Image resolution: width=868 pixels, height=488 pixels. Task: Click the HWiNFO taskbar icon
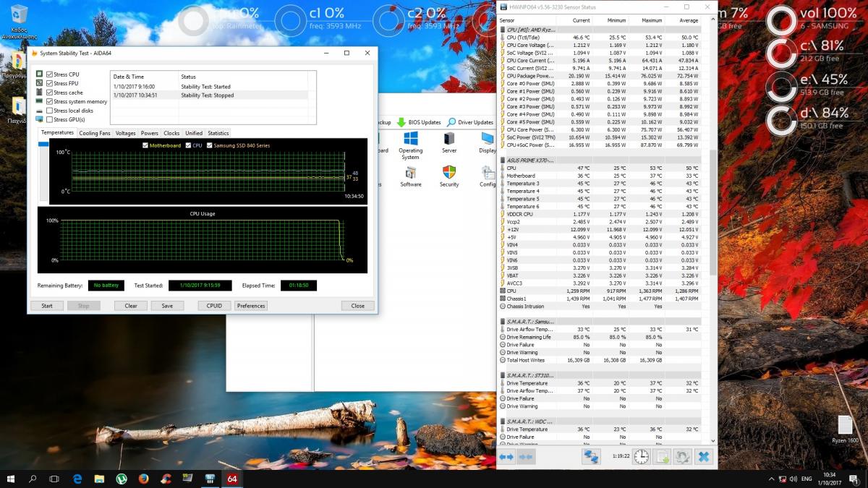coord(210,479)
